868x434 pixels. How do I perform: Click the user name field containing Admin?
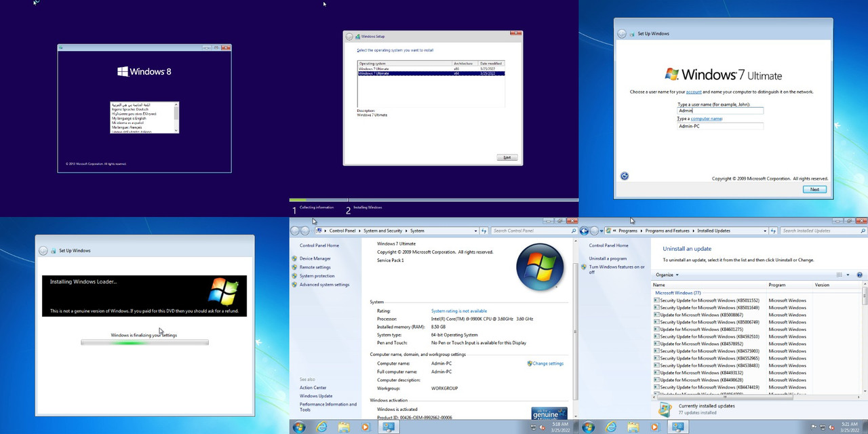tap(720, 111)
